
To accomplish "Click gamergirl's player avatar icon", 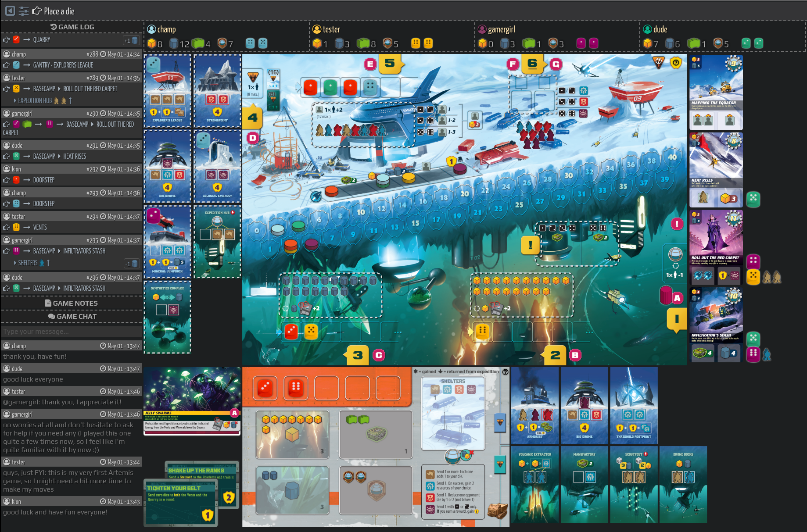I will coord(482,29).
